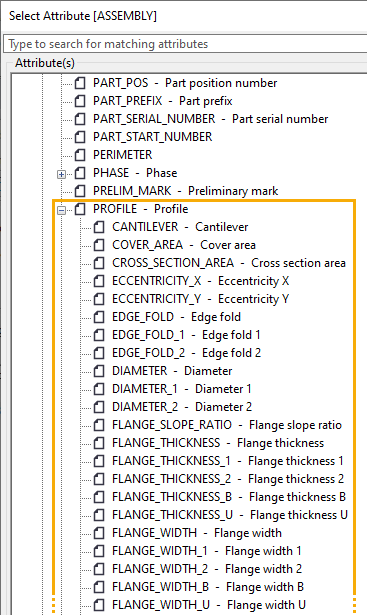Click the page icon next to PART_SERIAL_NUMBER
This screenshot has width=367, height=615.
80,119
